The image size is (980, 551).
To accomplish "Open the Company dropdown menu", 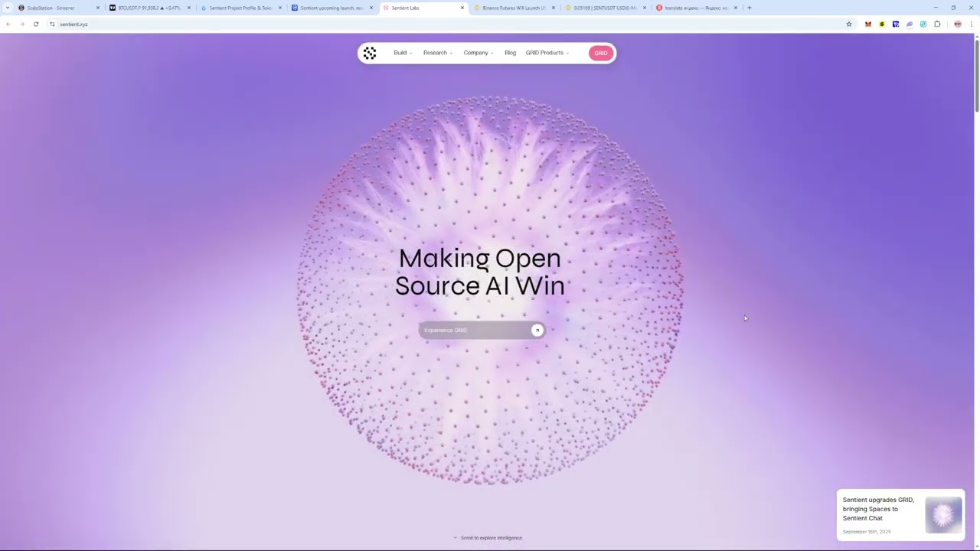I will pyautogui.click(x=479, y=53).
